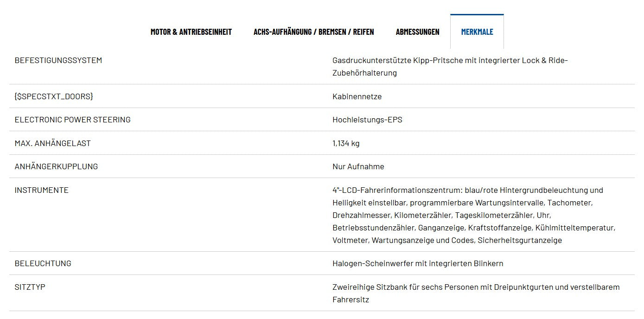Switch to Achs-Aufhängung / Bremsen / Reifen tab
Screen dimensions: 644x319
313,32
